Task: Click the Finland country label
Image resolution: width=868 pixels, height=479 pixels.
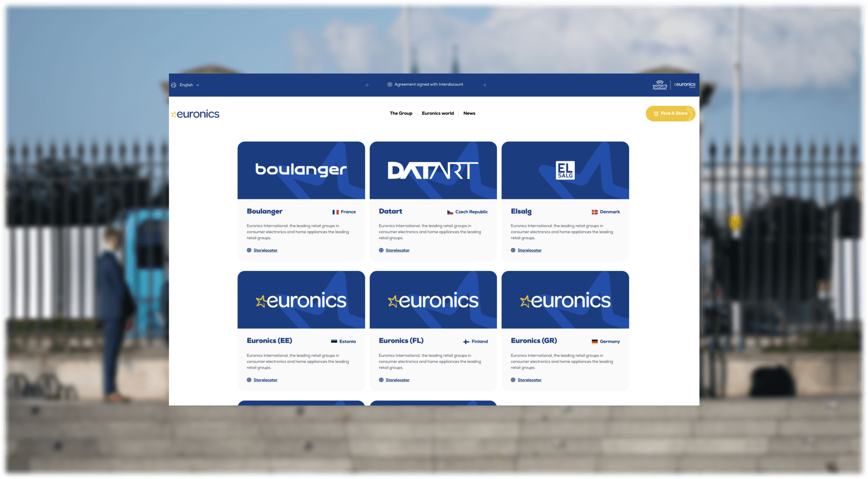Action: pyautogui.click(x=480, y=342)
